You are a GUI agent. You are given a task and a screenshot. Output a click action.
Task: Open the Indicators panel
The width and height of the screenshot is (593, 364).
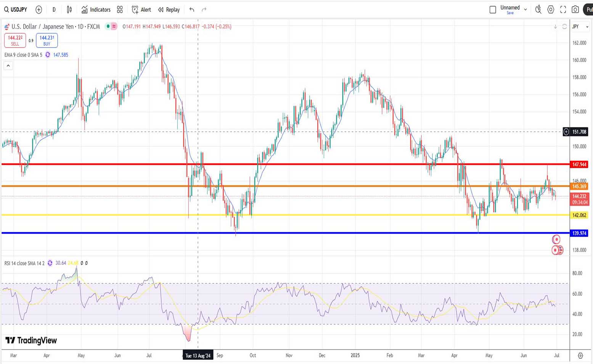pyautogui.click(x=96, y=10)
